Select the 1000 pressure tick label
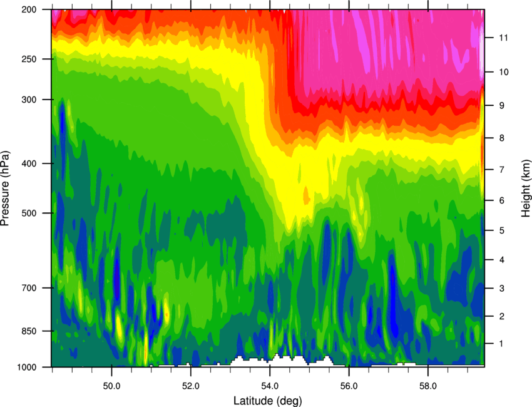Image resolution: width=532 pixels, height=407 pixels. (x=27, y=367)
